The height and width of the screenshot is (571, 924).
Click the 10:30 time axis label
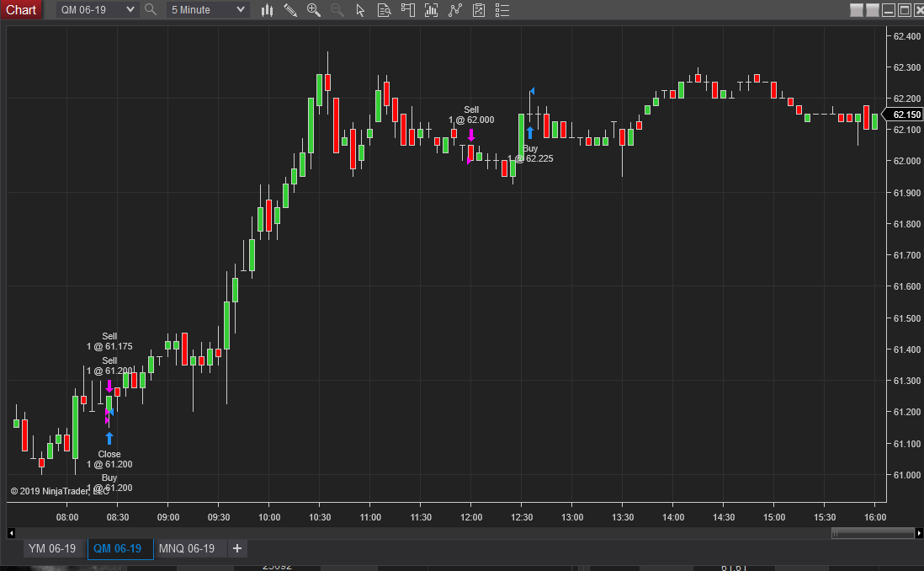[x=320, y=517]
